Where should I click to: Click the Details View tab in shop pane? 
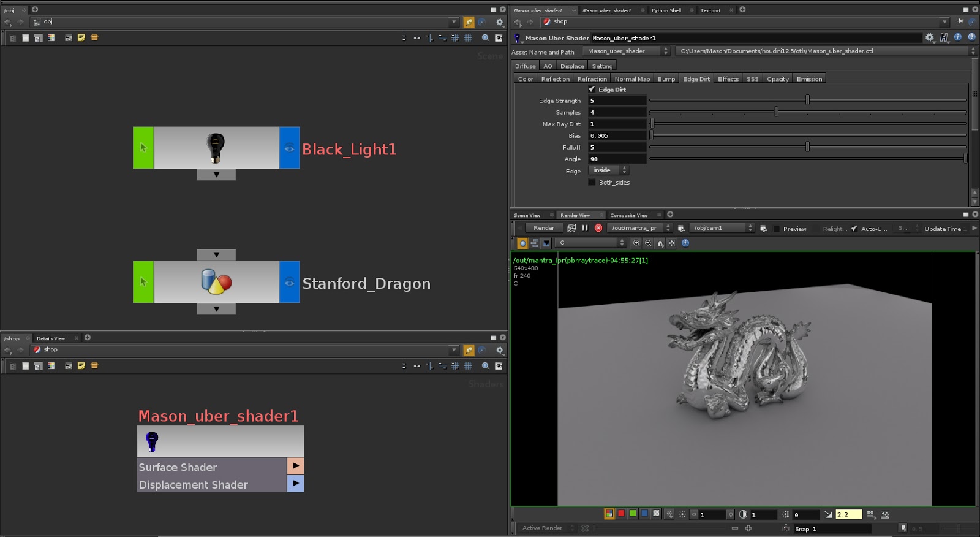[x=51, y=338]
